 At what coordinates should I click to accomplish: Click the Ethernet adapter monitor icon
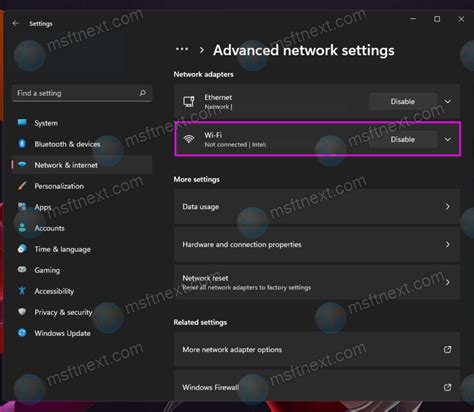189,101
